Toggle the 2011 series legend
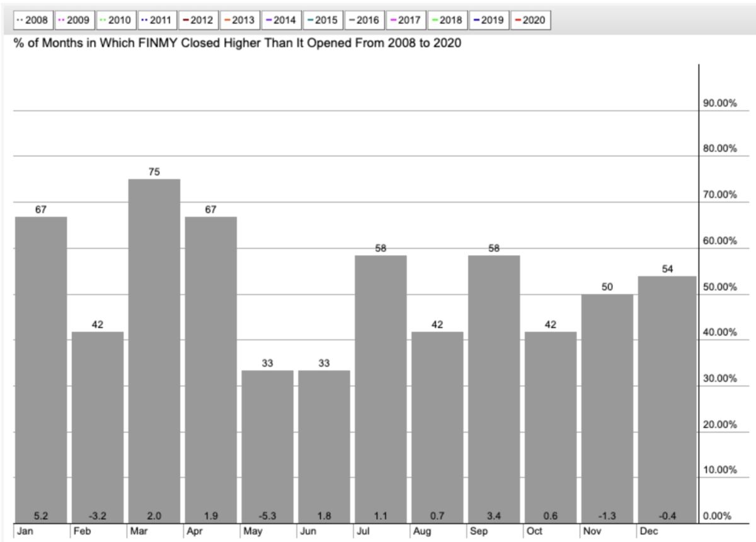The width and height of the screenshot is (756, 542). coord(157,20)
